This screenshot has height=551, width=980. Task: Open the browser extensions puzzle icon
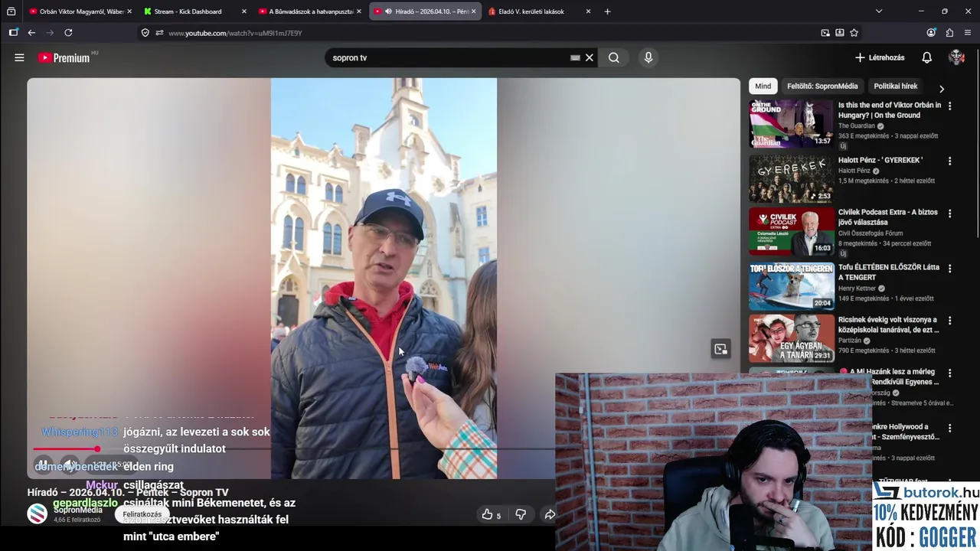click(x=949, y=33)
